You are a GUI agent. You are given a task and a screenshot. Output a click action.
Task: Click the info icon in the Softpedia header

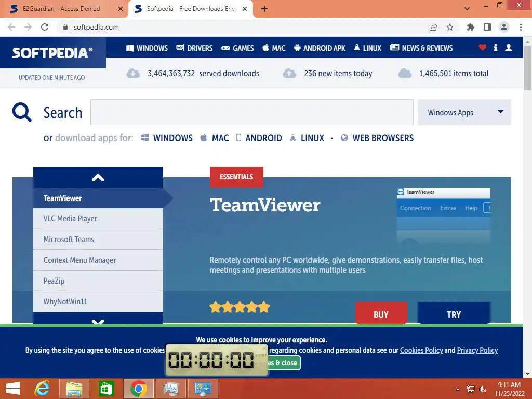click(495, 47)
